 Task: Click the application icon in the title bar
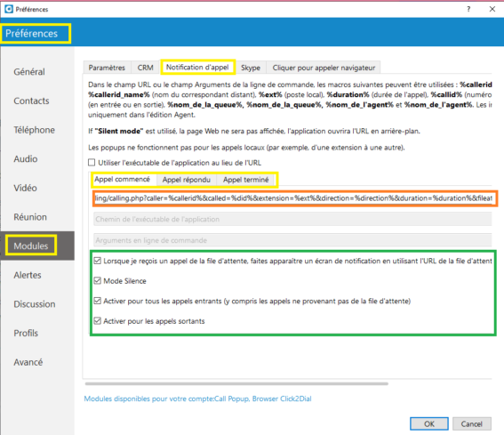(9, 9)
